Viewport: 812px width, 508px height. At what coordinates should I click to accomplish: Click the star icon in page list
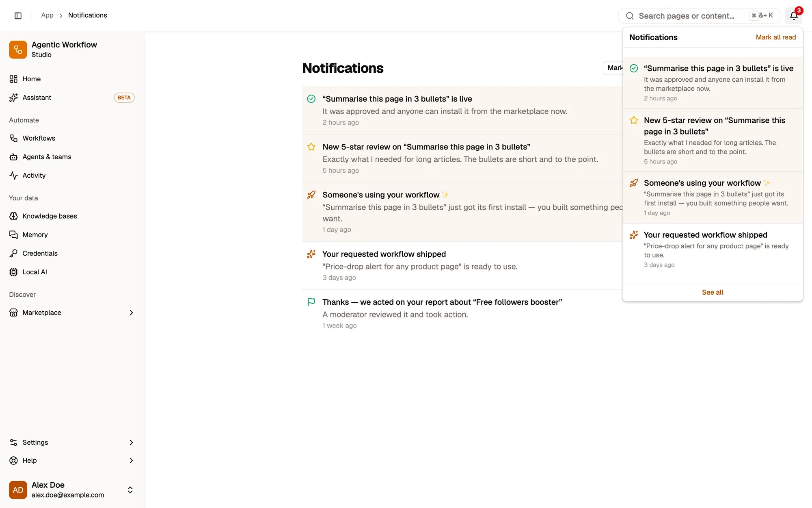click(x=311, y=147)
